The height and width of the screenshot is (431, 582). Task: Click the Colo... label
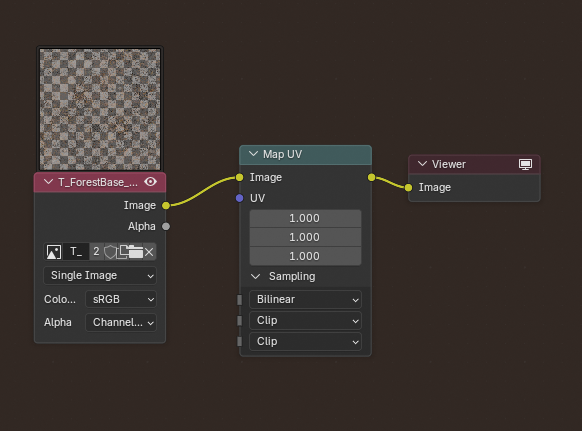60,299
